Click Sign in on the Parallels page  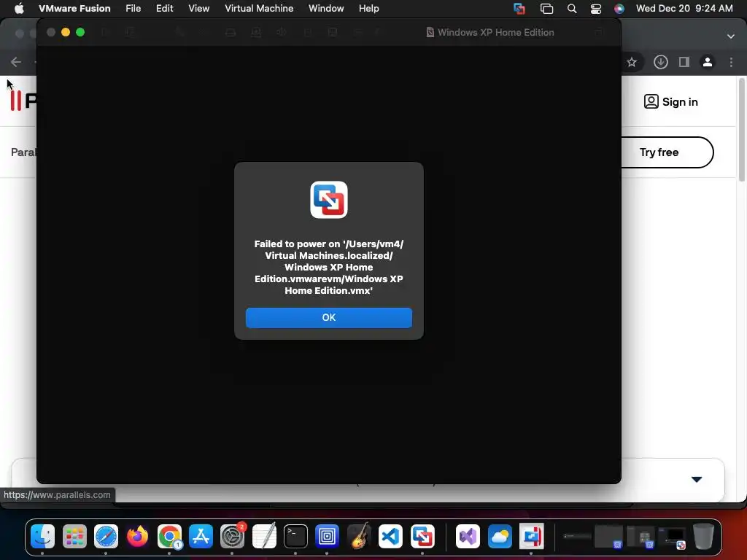pyautogui.click(x=671, y=101)
